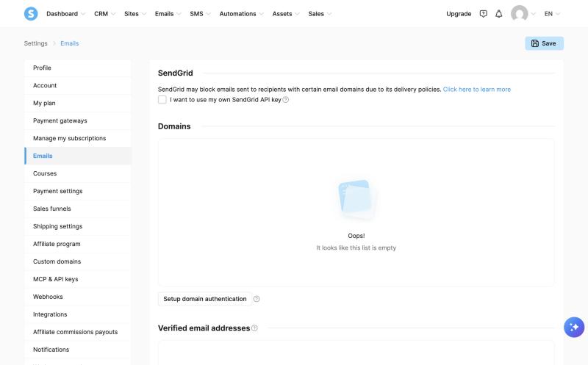Go to Payment settings
This screenshot has width=588, height=365.
78,191
